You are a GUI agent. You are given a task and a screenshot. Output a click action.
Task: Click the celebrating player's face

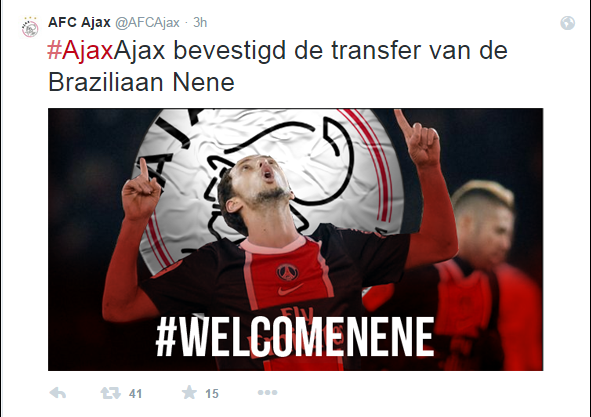point(258,185)
